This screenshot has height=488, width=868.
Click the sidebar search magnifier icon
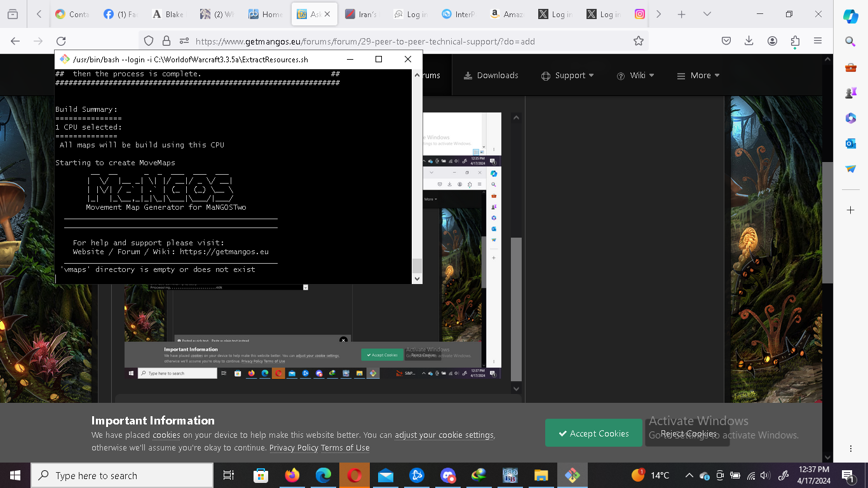[x=850, y=42]
